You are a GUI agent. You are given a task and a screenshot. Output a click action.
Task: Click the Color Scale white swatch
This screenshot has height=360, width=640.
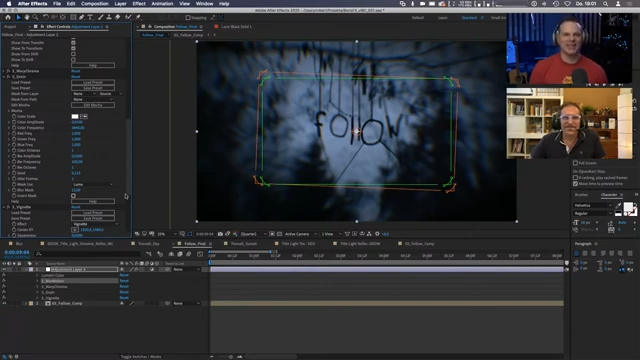(x=75, y=116)
